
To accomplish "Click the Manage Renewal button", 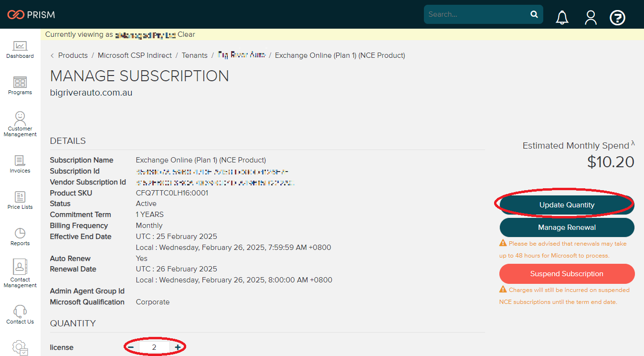I will click(x=567, y=227).
